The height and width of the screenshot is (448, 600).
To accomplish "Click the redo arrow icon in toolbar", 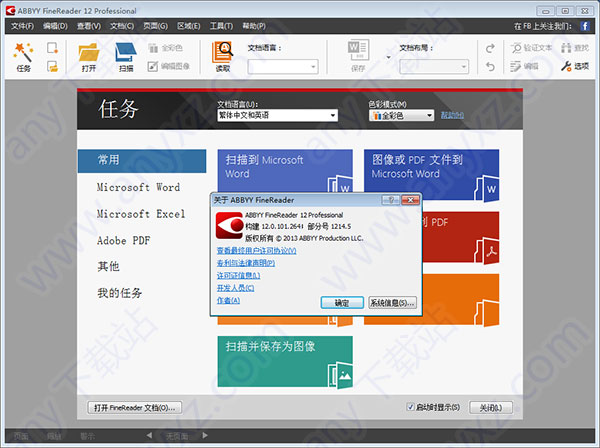I will tap(490, 48).
